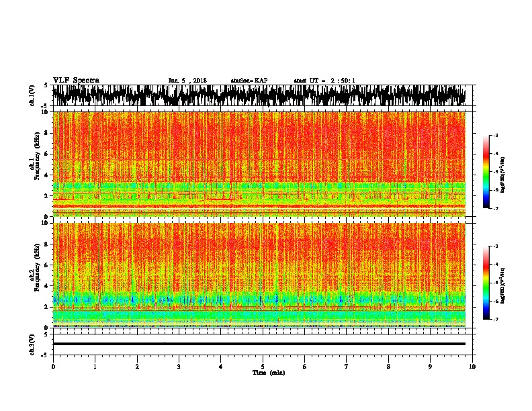Click the "8" time axis tick label
The image size is (532, 411).
pos(388,367)
